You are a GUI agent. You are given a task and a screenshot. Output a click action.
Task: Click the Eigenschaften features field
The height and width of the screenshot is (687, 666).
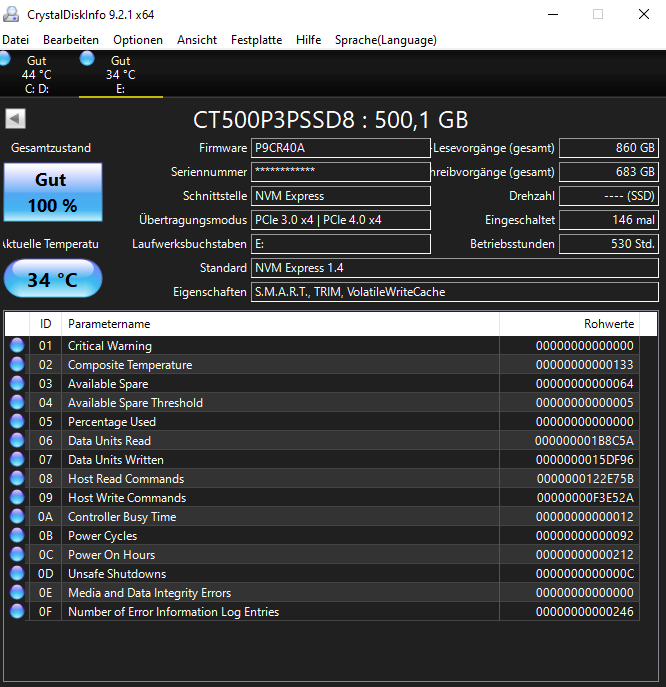454,292
